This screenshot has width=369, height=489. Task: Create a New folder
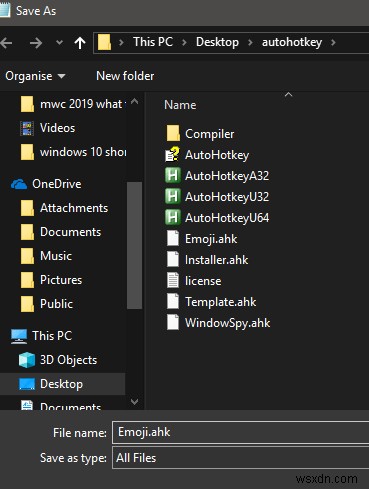125,76
